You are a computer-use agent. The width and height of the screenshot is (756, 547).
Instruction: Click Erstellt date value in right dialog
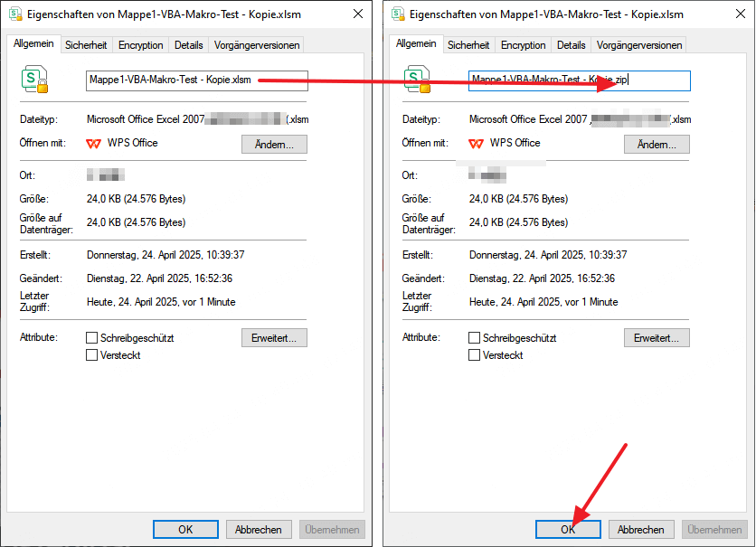point(548,255)
